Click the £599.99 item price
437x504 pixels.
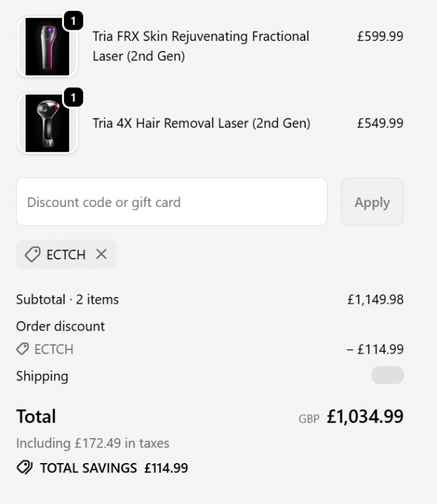pyautogui.click(x=380, y=36)
